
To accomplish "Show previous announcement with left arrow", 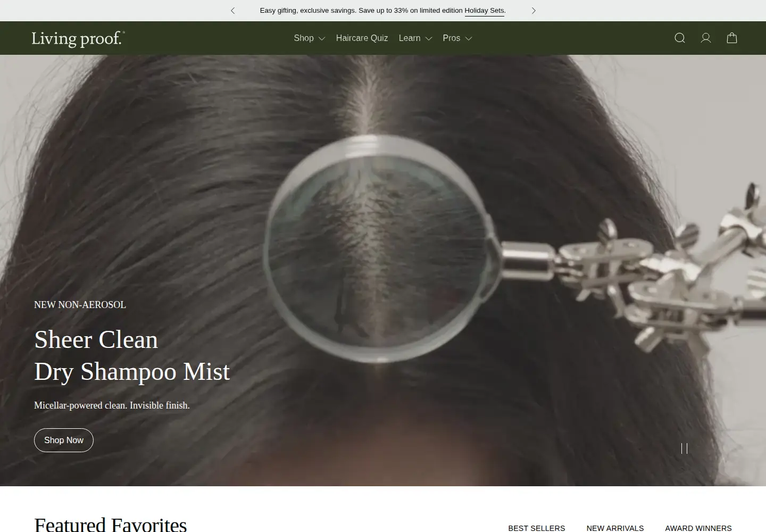I will (x=232, y=11).
